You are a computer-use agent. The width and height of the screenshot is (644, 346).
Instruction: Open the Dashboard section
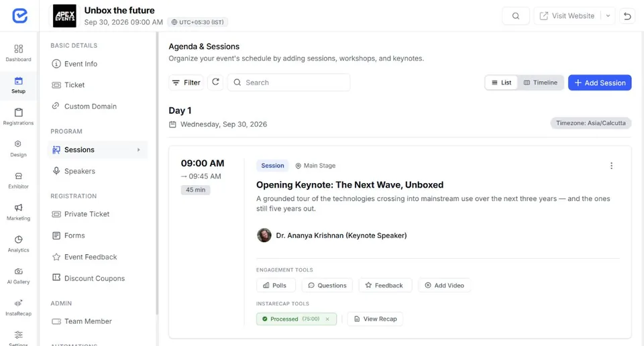pyautogui.click(x=19, y=54)
